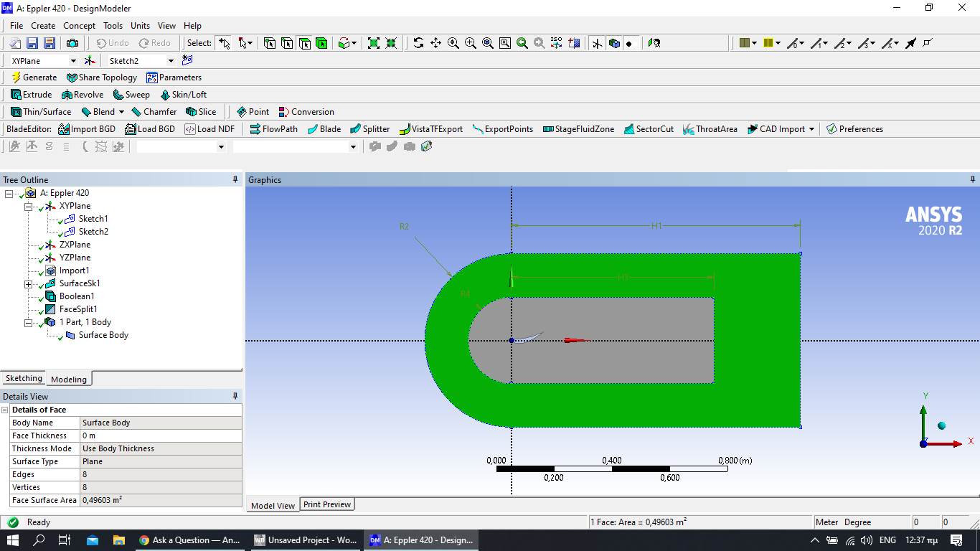Click the ThroatArea tool
Viewport: 980px width, 551px height.
[710, 129]
